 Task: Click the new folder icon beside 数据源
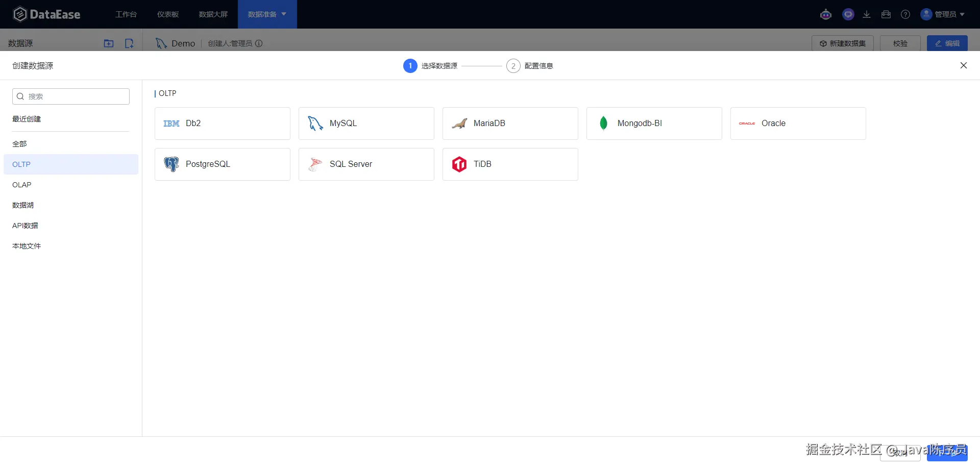109,43
